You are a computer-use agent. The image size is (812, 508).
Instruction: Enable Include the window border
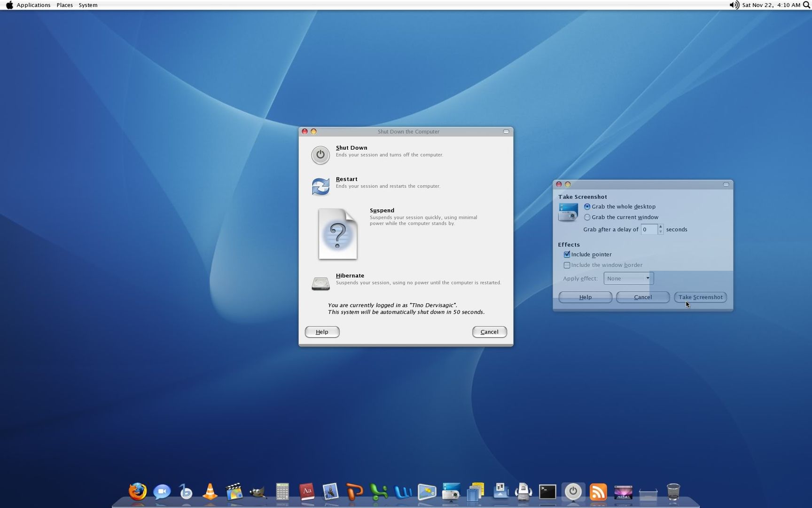click(567, 265)
